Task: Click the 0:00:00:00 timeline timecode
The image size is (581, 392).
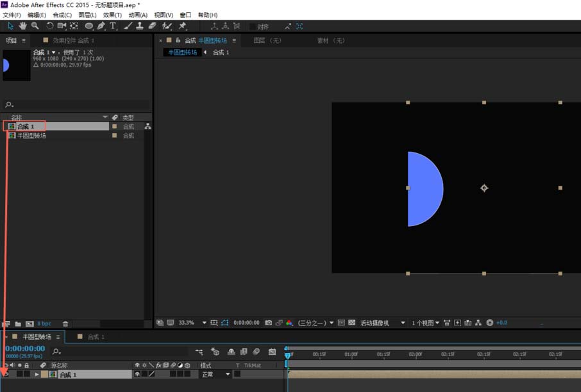Action: (25, 348)
